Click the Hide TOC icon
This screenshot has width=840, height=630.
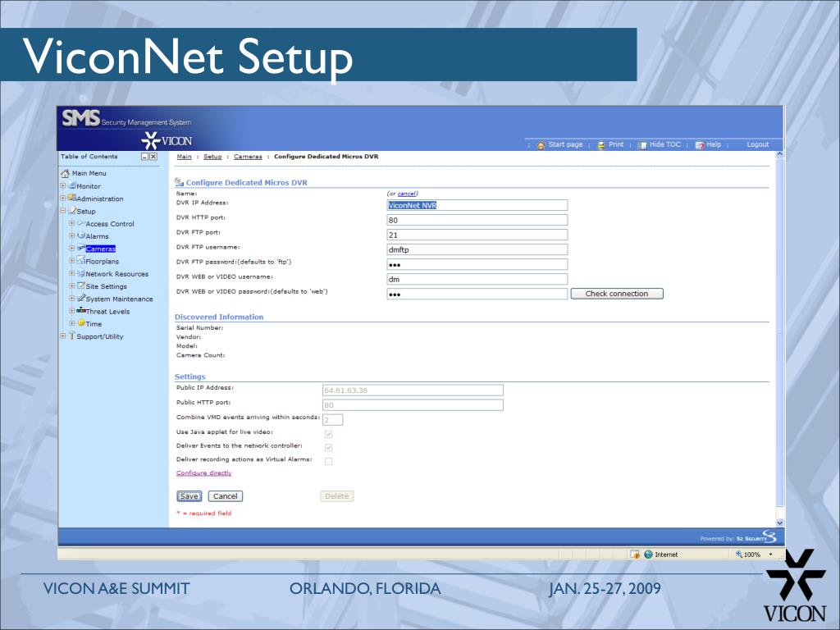point(642,145)
